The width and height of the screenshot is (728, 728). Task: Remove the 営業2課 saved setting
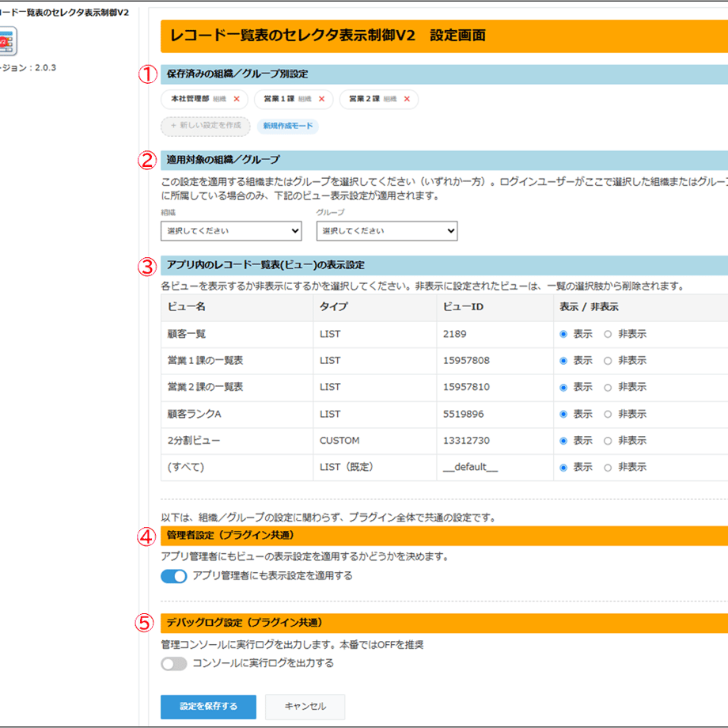click(408, 99)
